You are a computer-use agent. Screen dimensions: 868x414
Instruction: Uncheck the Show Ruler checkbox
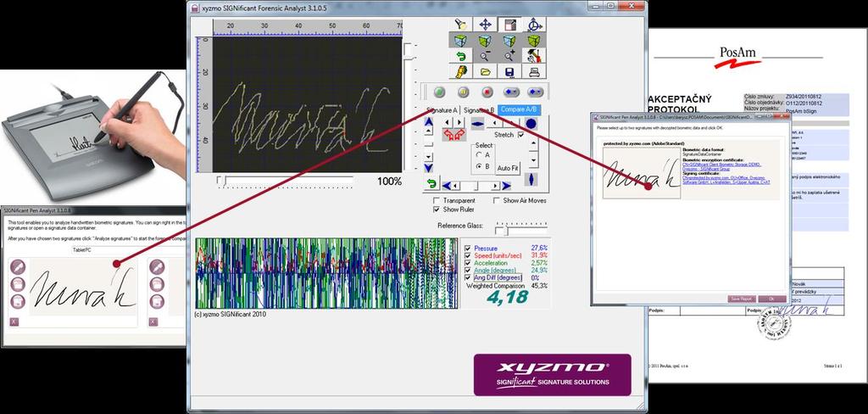tap(437, 210)
